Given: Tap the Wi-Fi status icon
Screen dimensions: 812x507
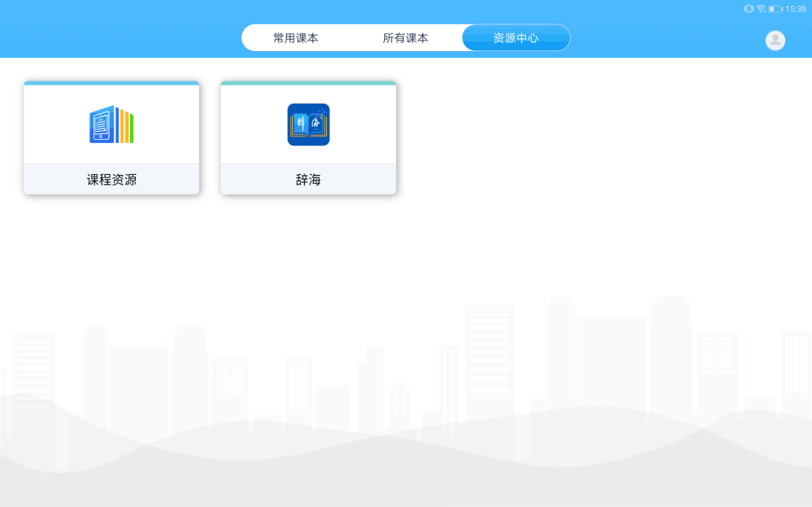Looking at the screenshot, I should pyautogui.click(x=761, y=9).
